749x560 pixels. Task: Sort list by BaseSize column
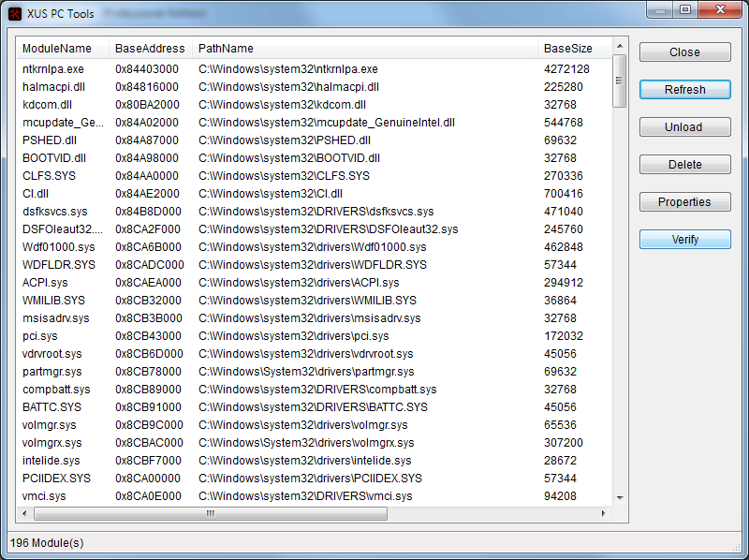point(568,48)
